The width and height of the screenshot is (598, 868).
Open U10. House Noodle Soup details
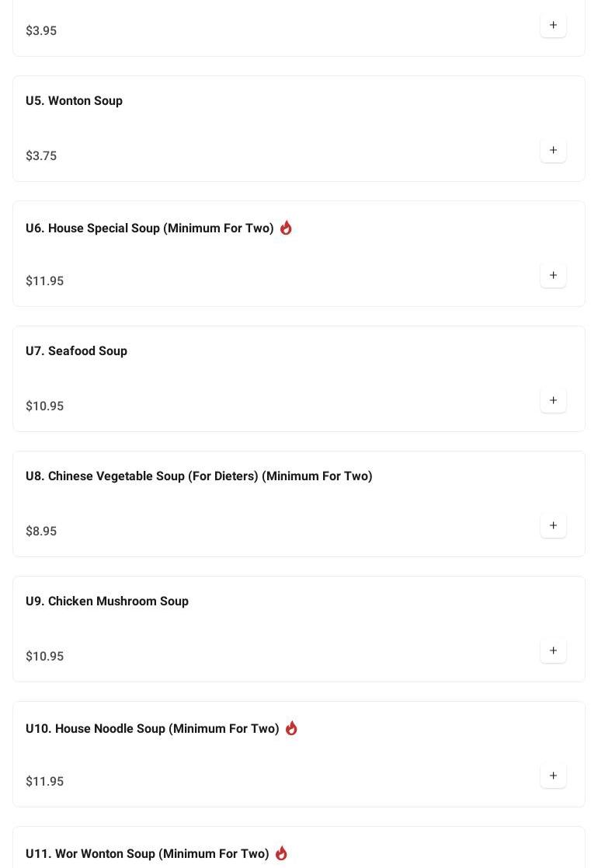point(151,729)
